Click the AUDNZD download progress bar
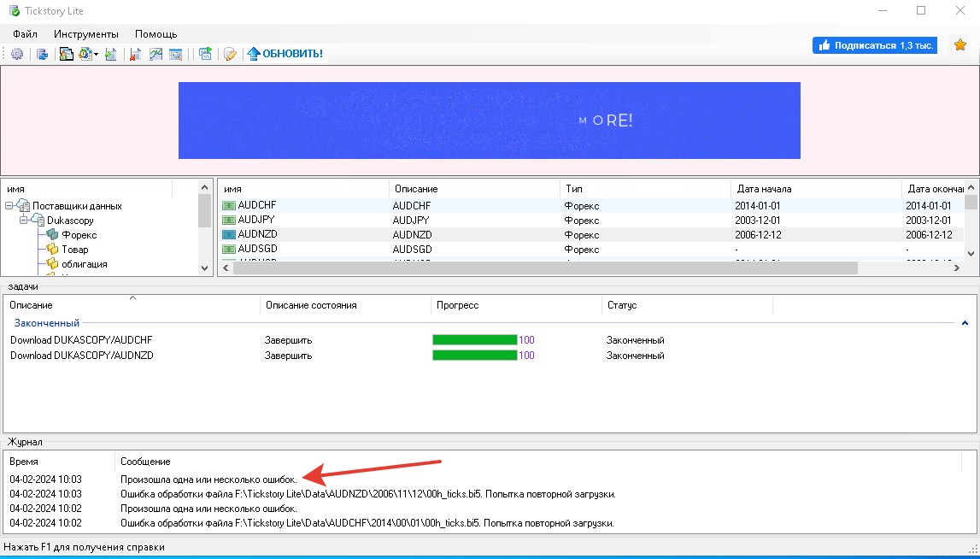980x559 pixels. [475, 356]
